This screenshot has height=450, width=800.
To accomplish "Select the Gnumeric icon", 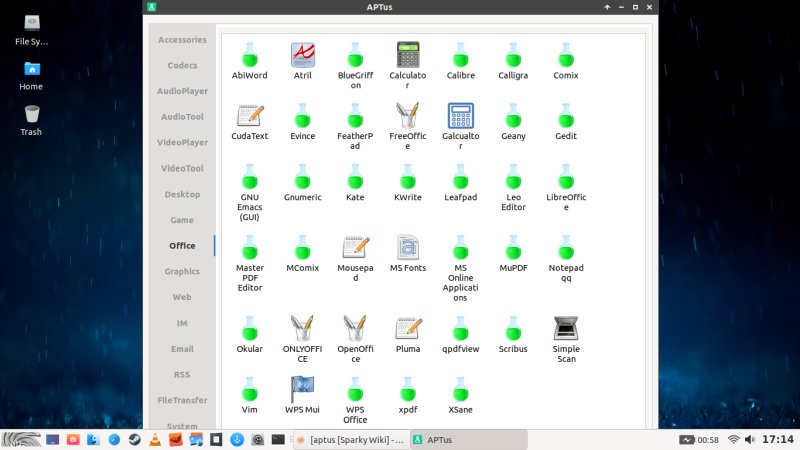I will [303, 177].
